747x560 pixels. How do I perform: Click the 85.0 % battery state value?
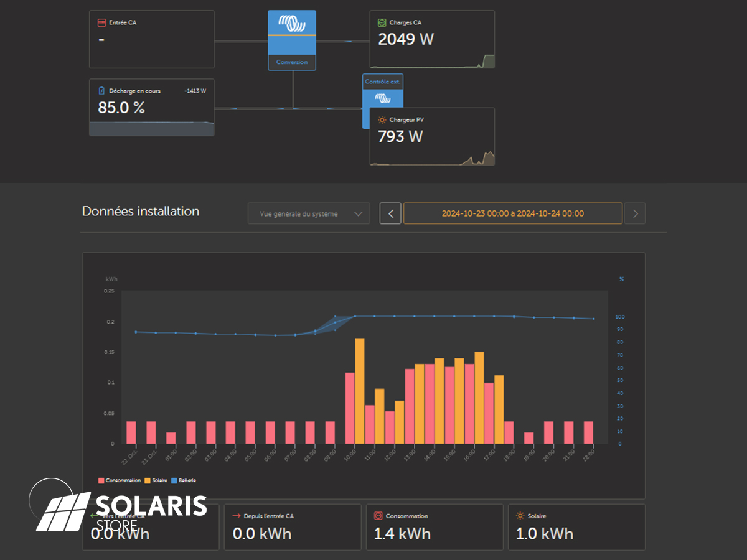121,108
